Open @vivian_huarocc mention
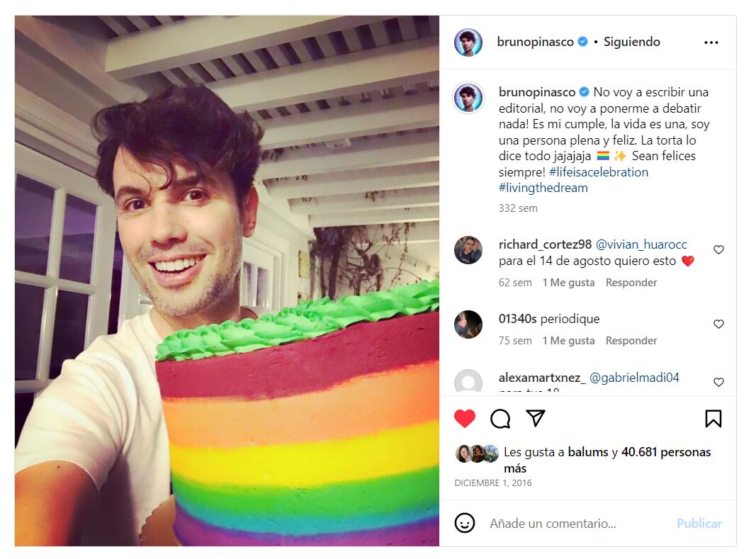 641,244
